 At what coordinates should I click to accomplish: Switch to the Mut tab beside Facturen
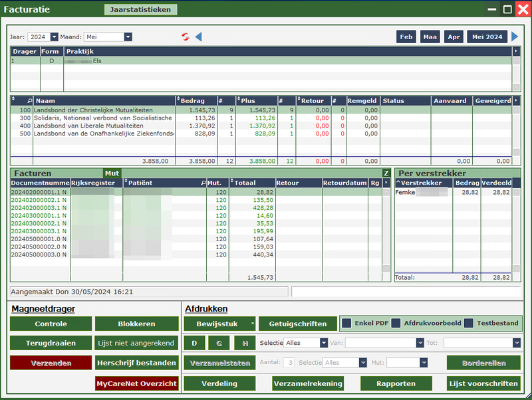click(112, 173)
